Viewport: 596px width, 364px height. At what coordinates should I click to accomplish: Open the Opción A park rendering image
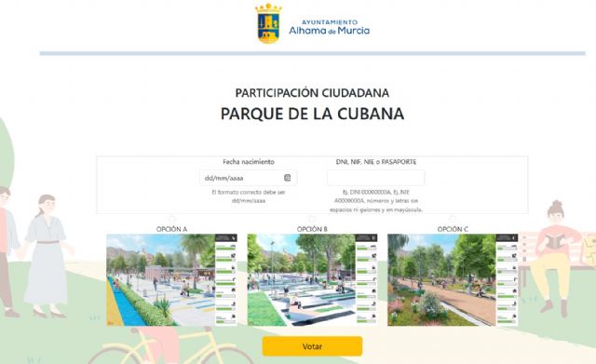tap(171, 280)
